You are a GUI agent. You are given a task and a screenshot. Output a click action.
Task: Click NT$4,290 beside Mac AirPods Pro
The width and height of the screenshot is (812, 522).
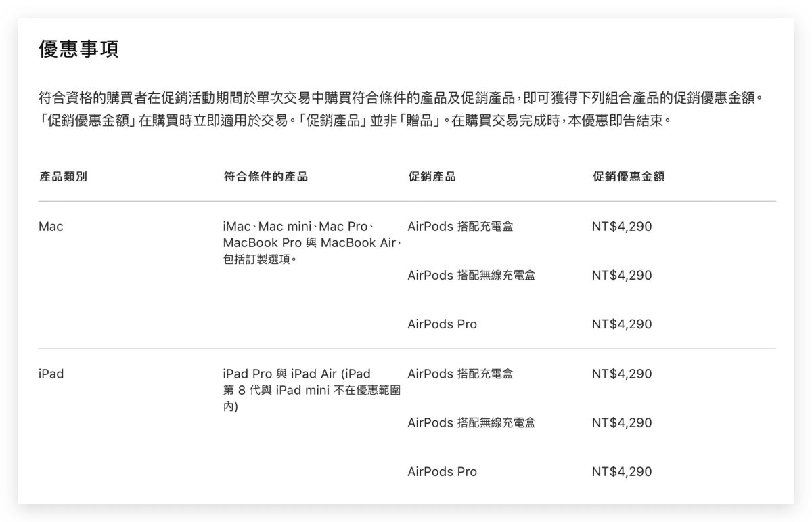point(622,324)
